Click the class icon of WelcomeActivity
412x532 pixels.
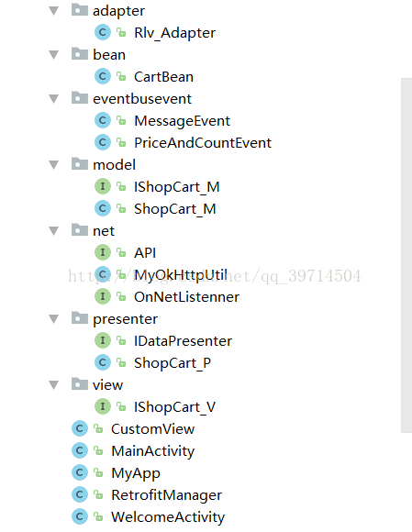click(x=80, y=516)
